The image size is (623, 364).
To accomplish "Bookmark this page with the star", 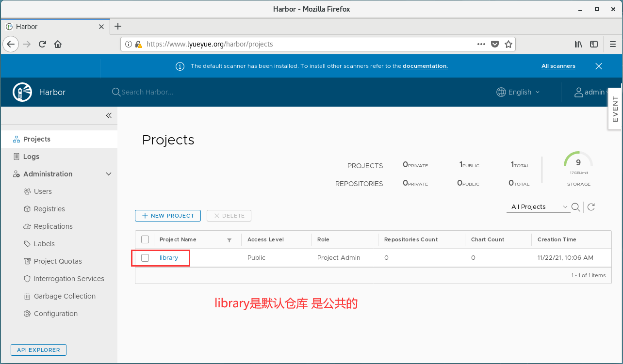I will [508, 44].
